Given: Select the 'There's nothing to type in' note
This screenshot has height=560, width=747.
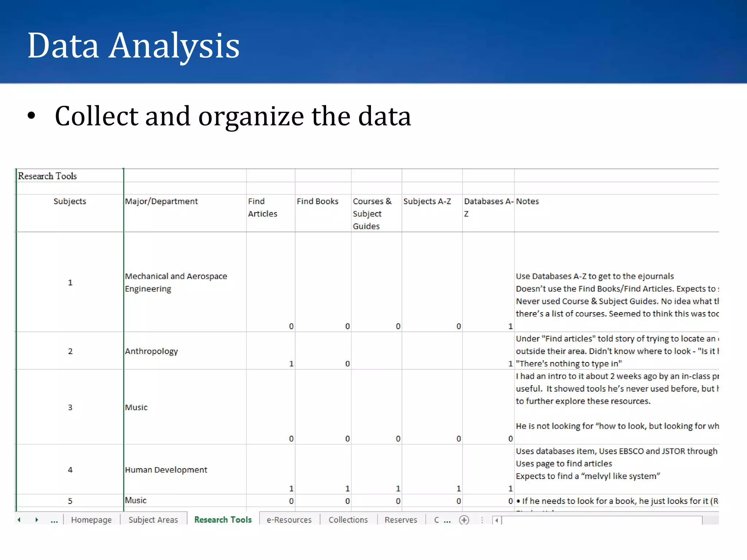Looking at the screenshot, I should (616, 351).
